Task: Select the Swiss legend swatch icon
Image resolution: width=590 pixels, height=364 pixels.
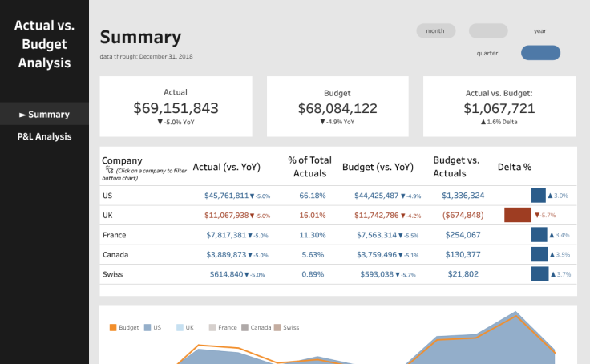Action: coord(277,327)
